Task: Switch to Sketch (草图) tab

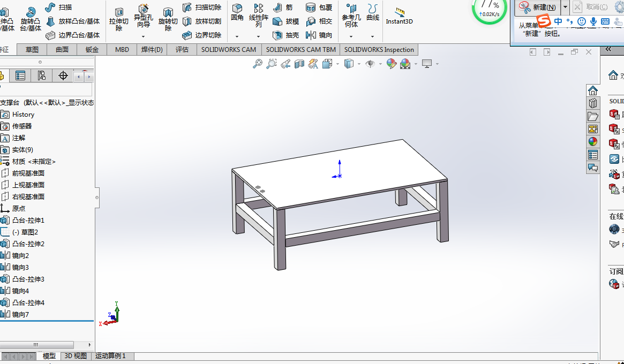Action: pos(32,50)
